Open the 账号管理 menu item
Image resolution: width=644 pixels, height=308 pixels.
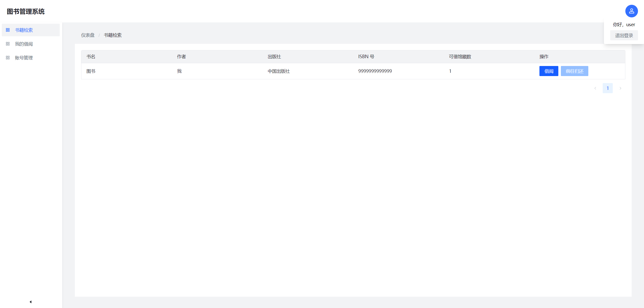click(x=24, y=58)
